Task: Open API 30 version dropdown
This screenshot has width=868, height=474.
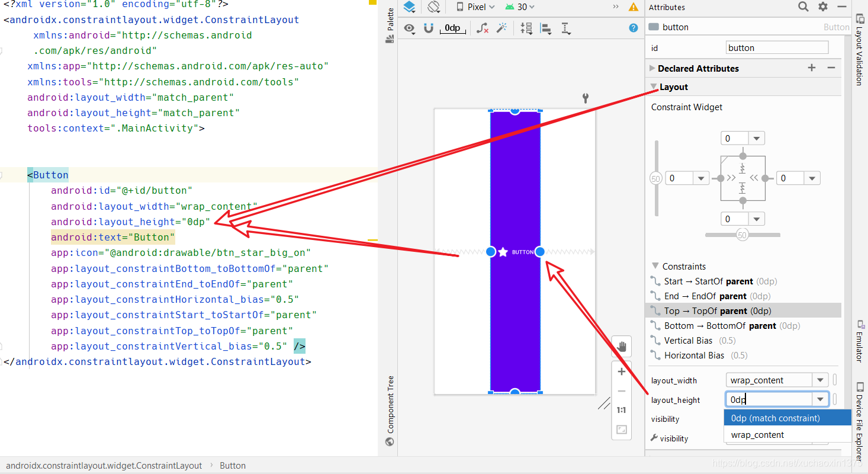Action: [520, 7]
